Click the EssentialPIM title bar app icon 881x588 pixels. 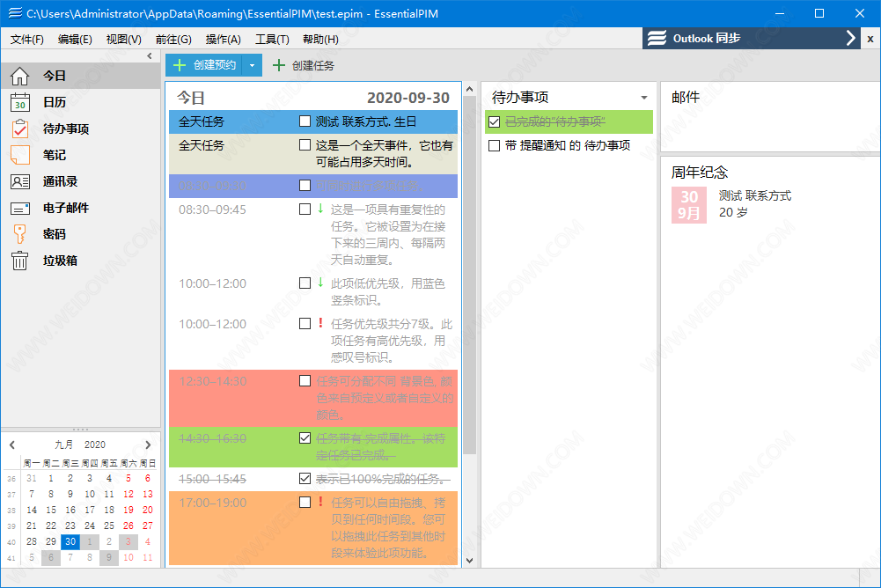pyautogui.click(x=15, y=13)
